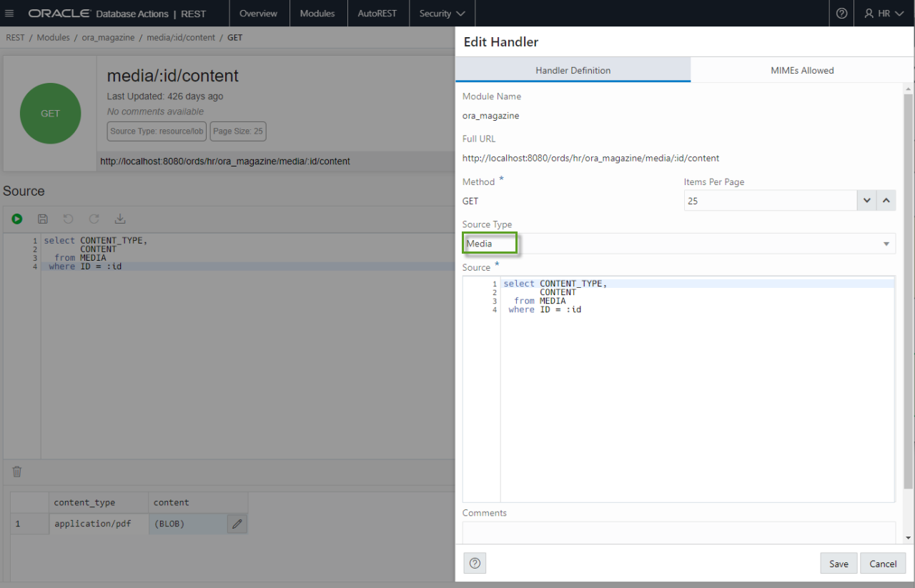Click the undo icon in Source toolbar
The image size is (915, 588).
[69, 219]
